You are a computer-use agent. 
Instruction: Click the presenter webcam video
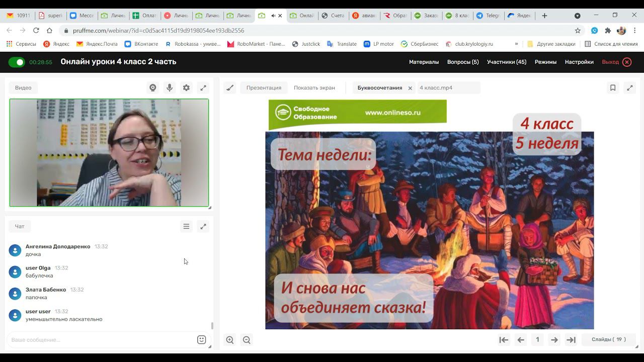[109, 152]
